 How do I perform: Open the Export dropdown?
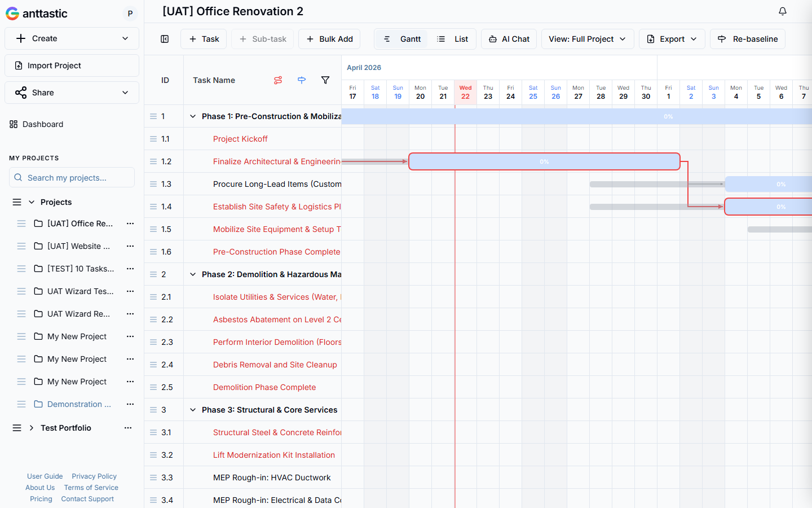click(x=672, y=39)
